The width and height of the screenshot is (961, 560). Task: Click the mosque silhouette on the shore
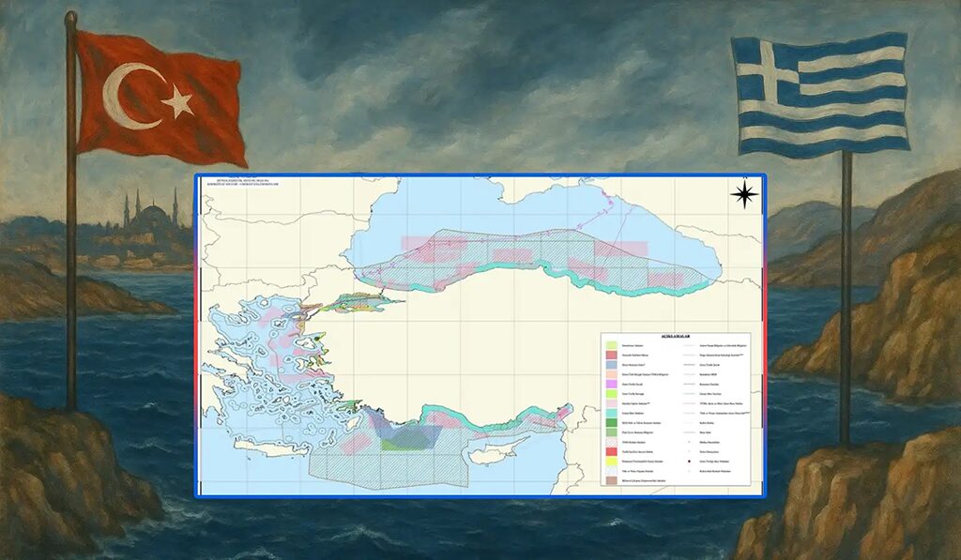151,211
